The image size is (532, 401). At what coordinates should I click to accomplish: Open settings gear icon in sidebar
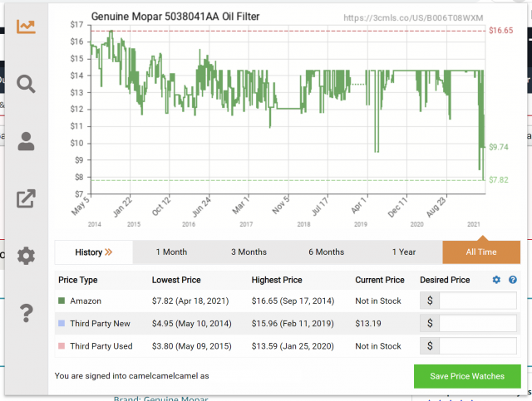(26, 256)
